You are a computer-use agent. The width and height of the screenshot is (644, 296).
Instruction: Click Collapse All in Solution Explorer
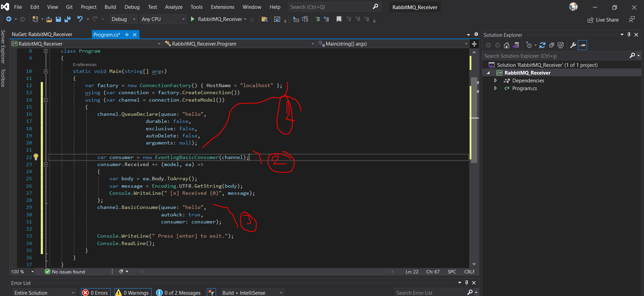tap(552, 45)
